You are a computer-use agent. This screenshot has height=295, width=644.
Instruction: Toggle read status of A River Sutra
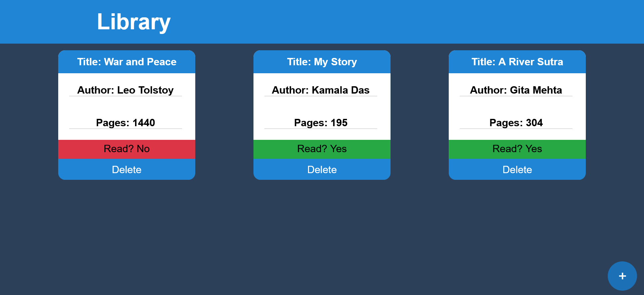click(x=517, y=149)
